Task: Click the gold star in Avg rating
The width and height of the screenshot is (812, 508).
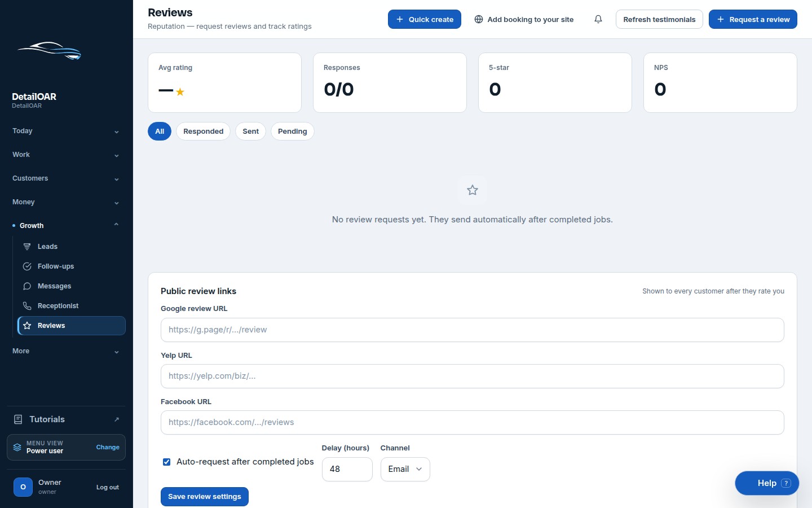Action: click(180, 92)
